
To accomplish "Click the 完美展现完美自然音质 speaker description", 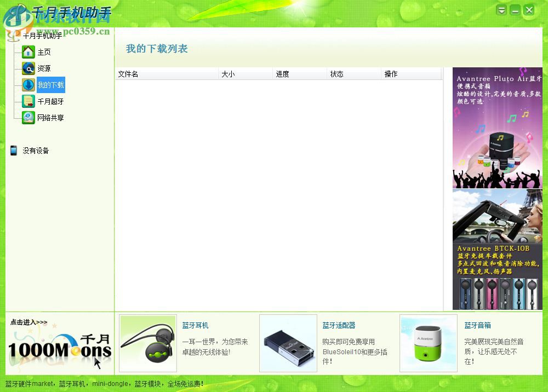I will point(494,351).
